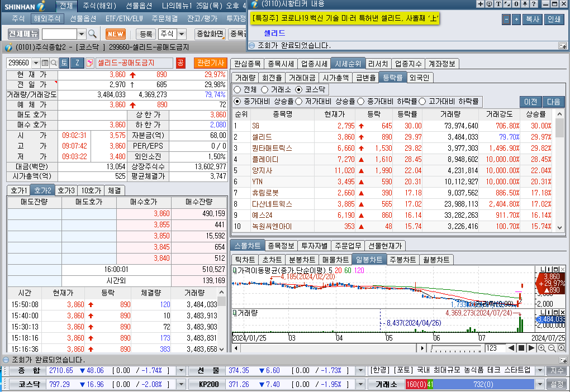570x392 pixels.
Task: Click the magnifier icon beside 전체메뉴 search box
Action: [92, 34]
